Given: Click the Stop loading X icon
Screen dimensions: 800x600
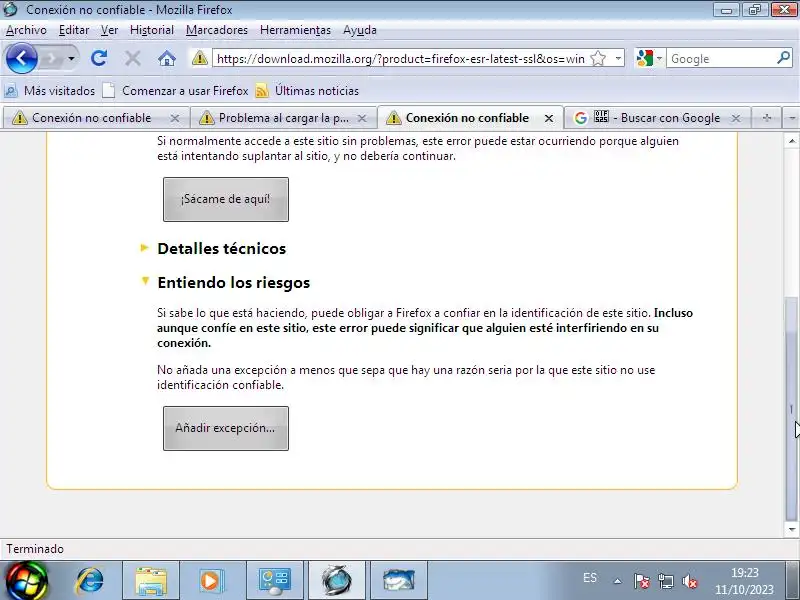Looking at the screenshot, I should pos(133,59).
